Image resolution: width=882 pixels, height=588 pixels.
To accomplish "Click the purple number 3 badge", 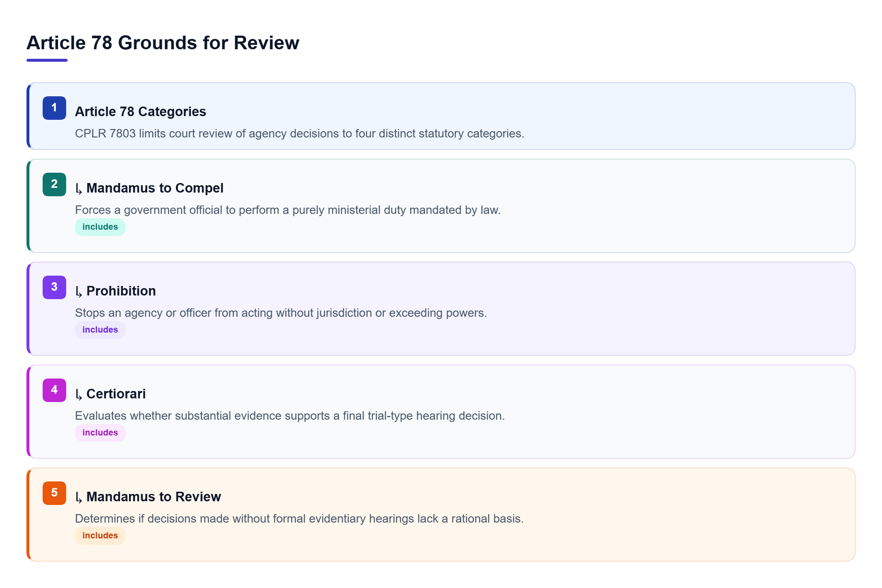I will [x=54, y=287].
